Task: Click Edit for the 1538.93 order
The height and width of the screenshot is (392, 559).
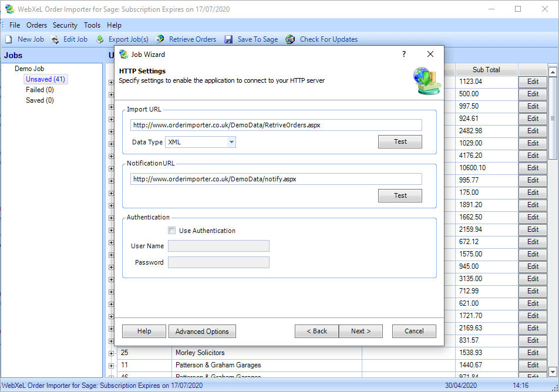Action: click(x=533, y=353)
